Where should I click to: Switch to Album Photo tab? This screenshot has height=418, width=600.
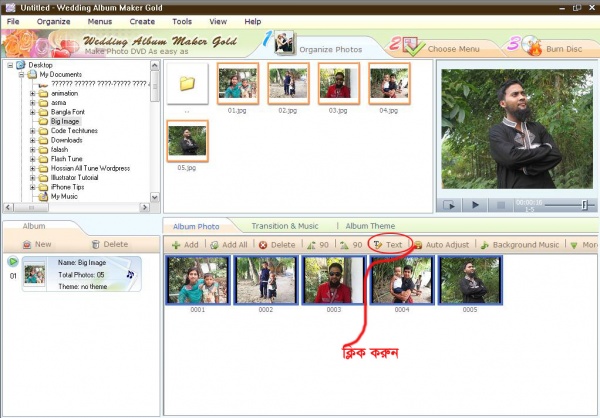pyautogui.click(x=196, y=226)
